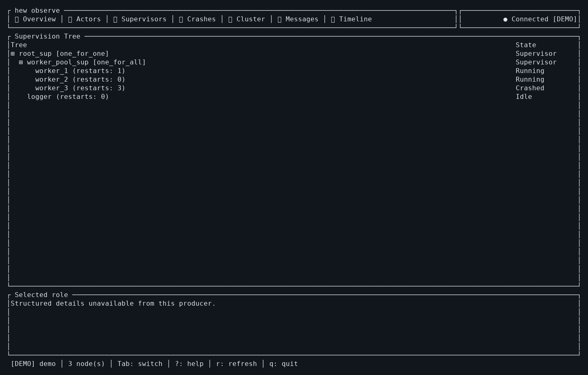Switch to the Actors tab
Image resolution: width=588 pixels, height=375 pixels.
tap(85, 19)
